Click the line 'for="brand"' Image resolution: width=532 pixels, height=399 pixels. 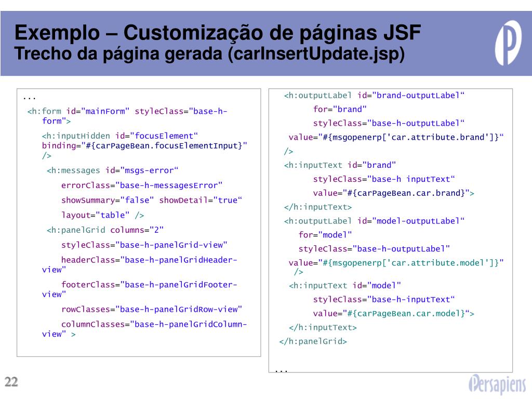click(x=340, y=109)
